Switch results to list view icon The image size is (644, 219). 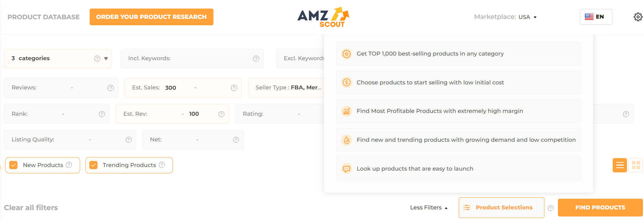click(619, 165)
